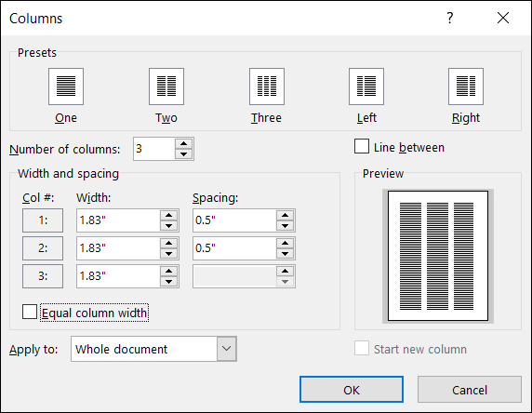Choose the Two columns preset icon
Viewport: 532px width, 413px height.
pyautogui.click(x=166, y=87)
